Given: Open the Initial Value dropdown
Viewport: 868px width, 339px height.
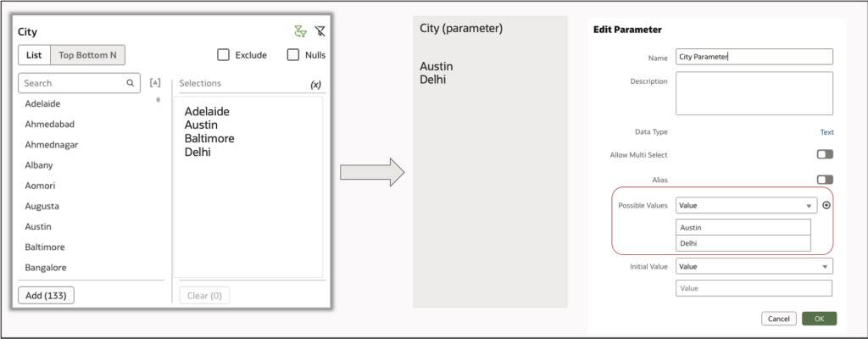Looking at the screenshot, I should (754, 266).
